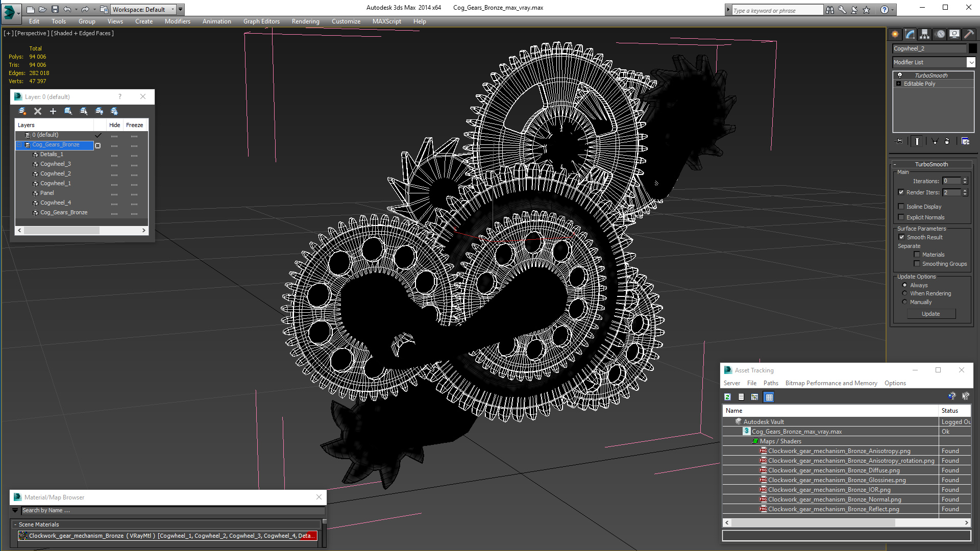This screenshot has height=551, width=980.
Task: Open the Graph Editors menu
Action: (261, 21)
